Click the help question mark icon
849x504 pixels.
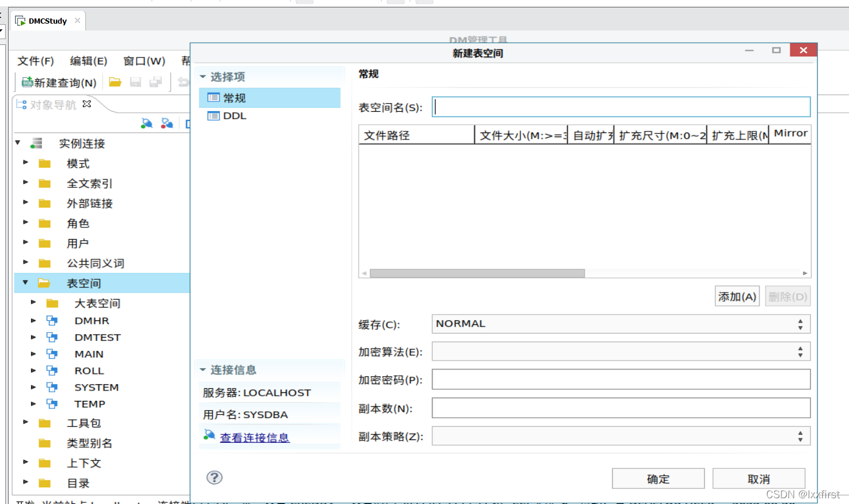214,478
